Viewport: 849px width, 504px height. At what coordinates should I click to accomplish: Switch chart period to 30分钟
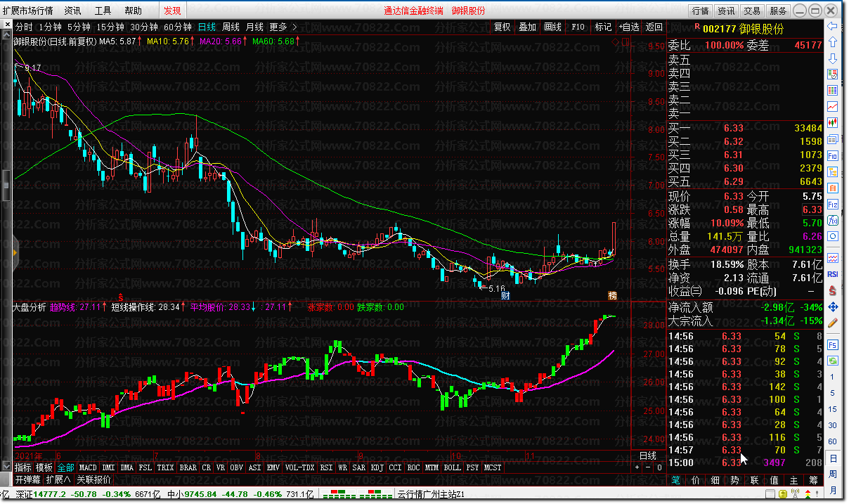pos(144,27)
